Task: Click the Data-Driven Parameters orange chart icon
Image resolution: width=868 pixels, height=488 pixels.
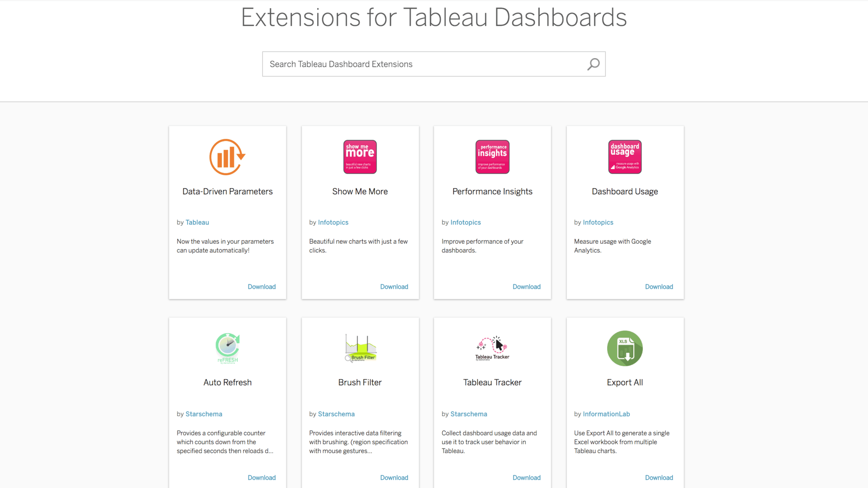Action: tap(227, 157)
